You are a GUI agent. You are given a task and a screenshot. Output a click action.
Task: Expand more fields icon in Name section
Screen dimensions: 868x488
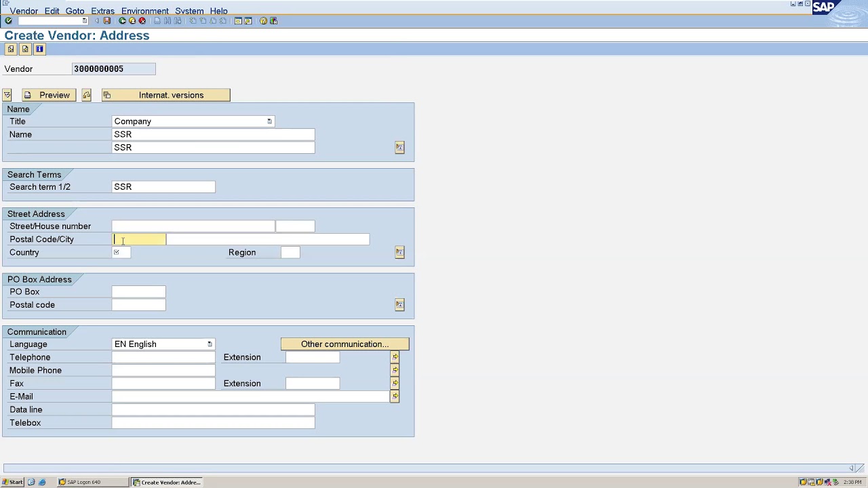[400, 147]
